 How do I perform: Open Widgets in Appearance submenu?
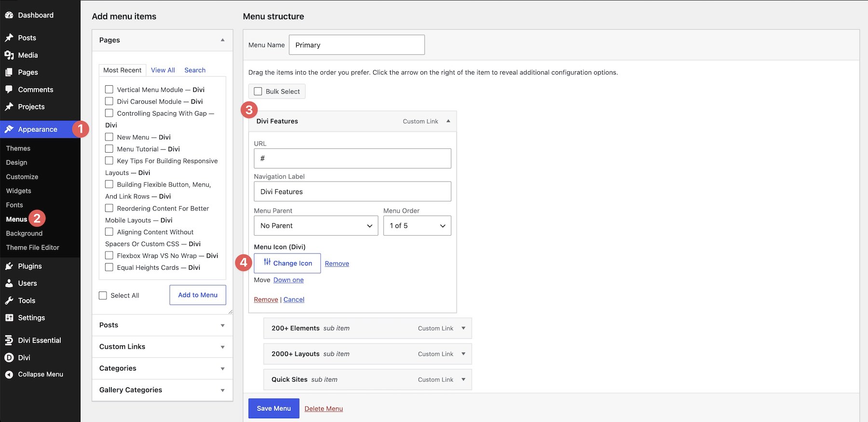point(19,191)
